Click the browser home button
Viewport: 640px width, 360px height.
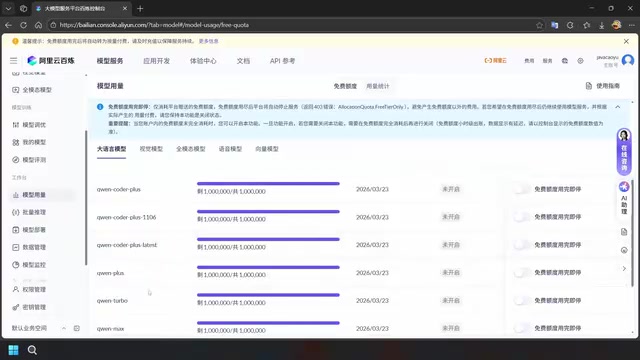tap(38, 25)
